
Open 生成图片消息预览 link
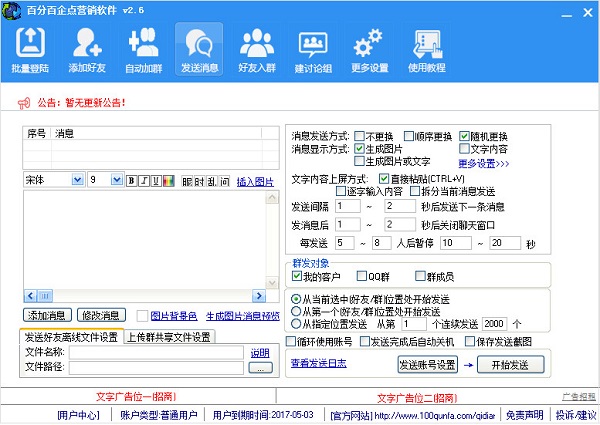(243, 316)
